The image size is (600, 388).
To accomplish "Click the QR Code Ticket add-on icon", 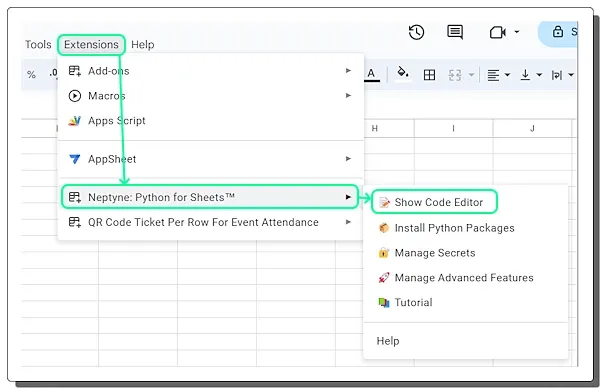I will (75, 222).
